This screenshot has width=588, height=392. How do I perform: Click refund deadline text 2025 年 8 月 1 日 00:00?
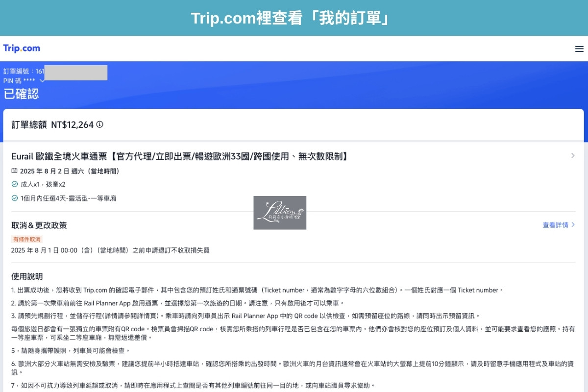point(110,250)
